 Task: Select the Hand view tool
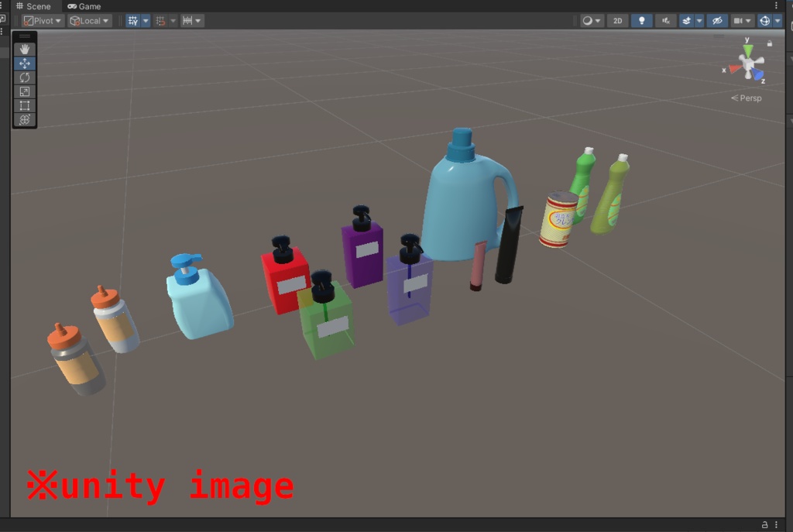25,49
